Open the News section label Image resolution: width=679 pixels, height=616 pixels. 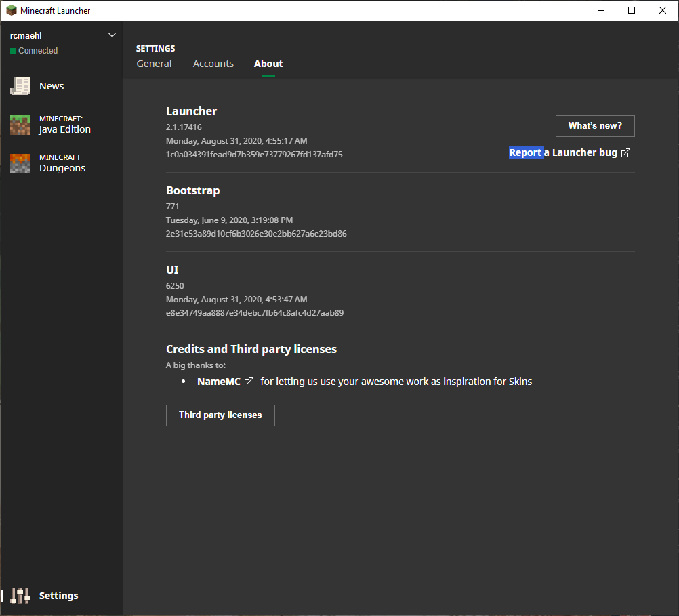pyautogui.click(x=52, y=86)
